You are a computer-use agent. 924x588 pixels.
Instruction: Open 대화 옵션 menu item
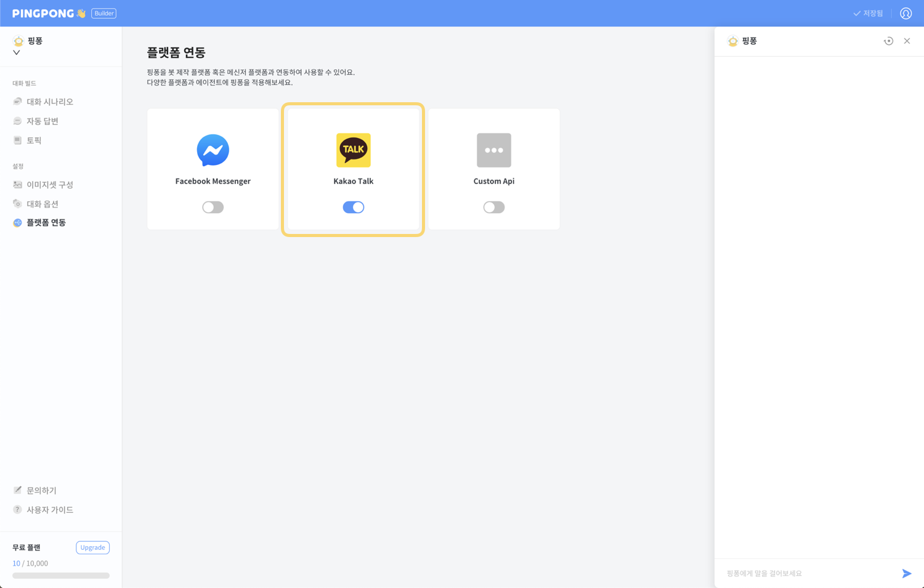[x=43, y=204]
